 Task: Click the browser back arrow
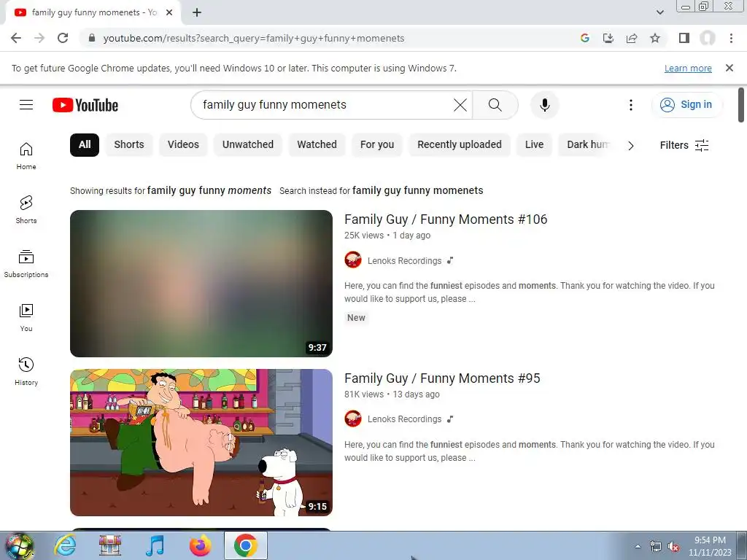pyautogui.click(x=16, y=38)
